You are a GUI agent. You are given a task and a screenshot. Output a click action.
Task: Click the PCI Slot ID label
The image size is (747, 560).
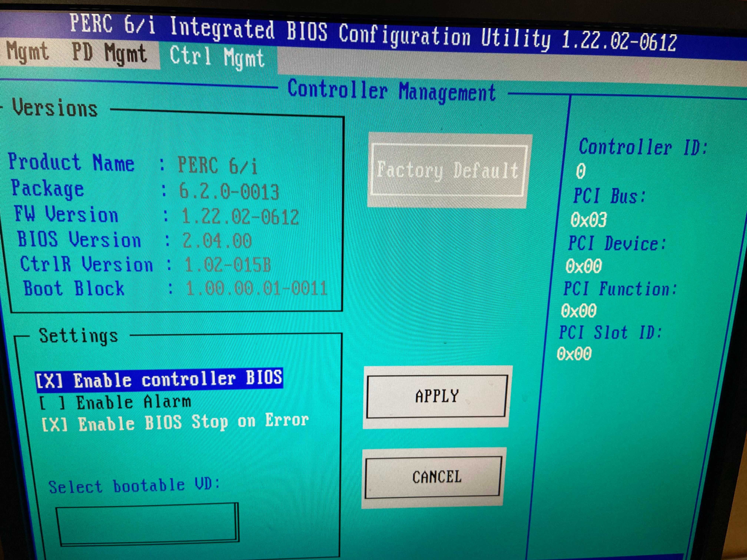coord(611,332)
